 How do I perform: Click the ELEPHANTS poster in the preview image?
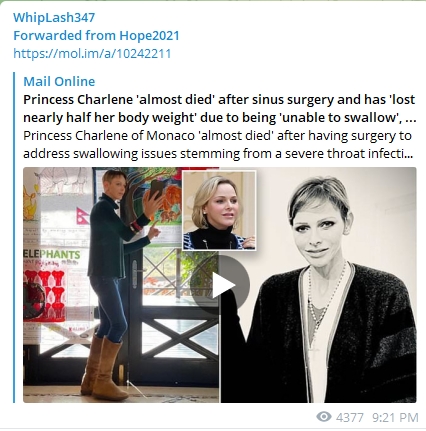[x=52, y=255]
